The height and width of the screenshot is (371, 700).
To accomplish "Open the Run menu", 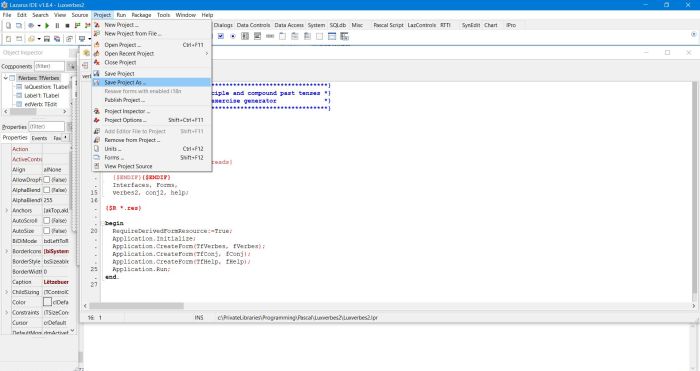I will (x=121, y=15).
